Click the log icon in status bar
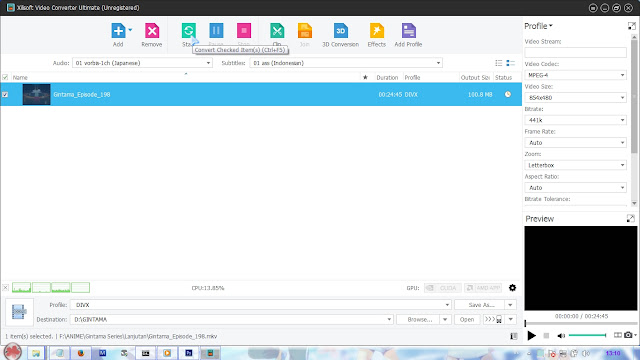640x360 pixels. click(514, 336)
